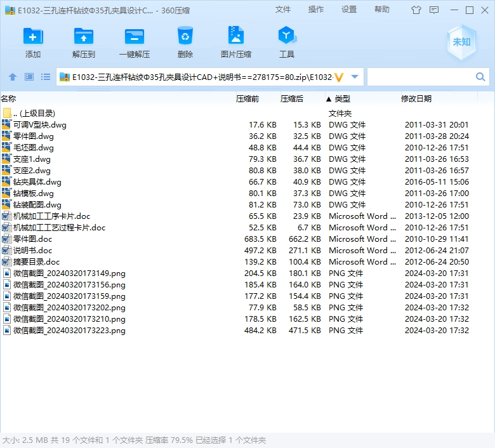This screenshot has height=448, width=495.
Task: Select the file 微信截图_20240320173210.png
Action: coord(69,319)
